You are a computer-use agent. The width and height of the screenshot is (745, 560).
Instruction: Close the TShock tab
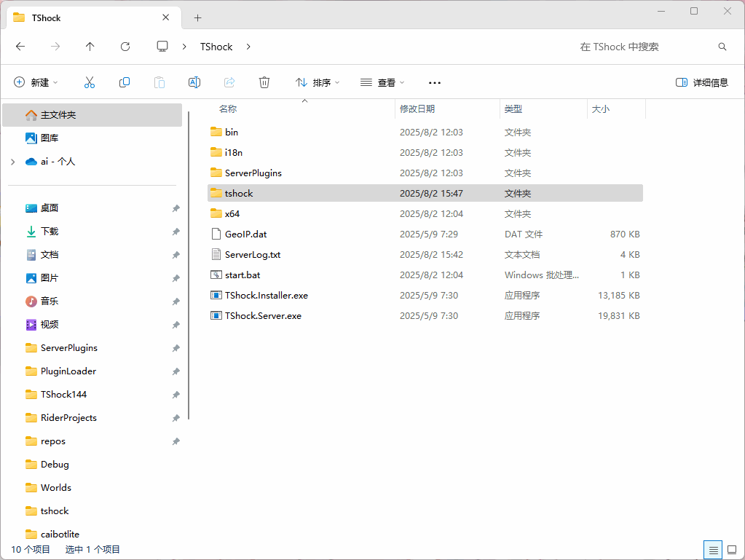click(166, 17)
